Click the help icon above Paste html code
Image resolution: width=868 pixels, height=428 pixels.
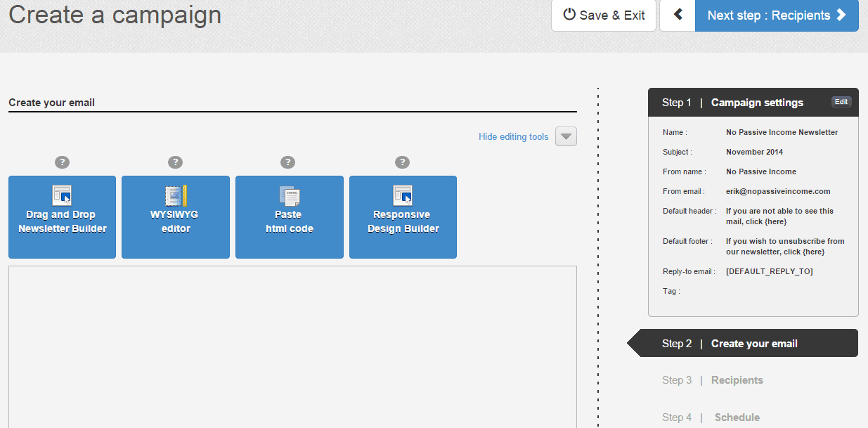click(288, 162)
